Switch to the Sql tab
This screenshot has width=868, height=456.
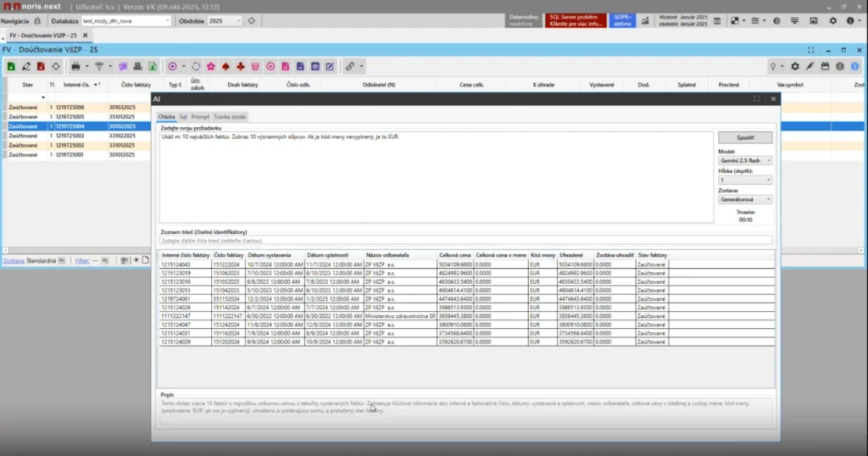pos(183,116)
